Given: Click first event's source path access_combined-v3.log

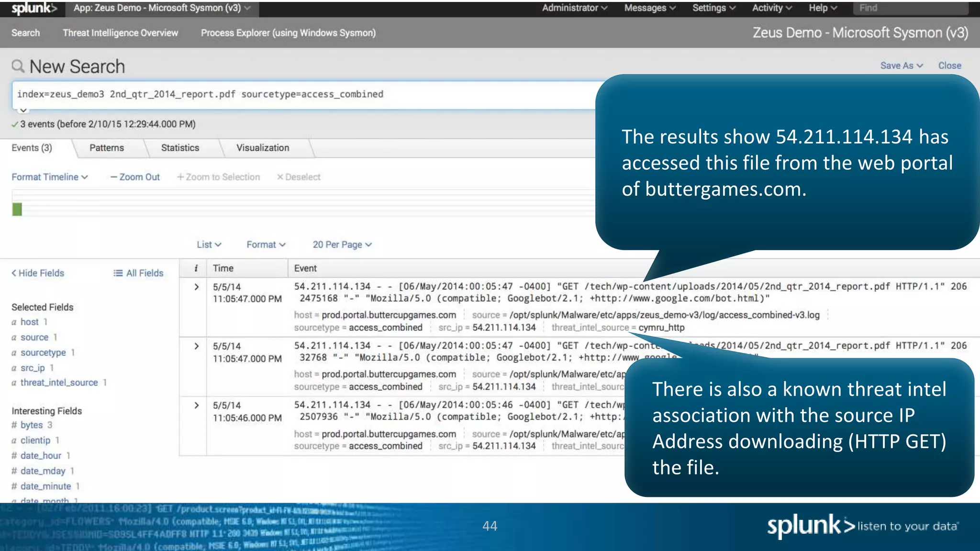Looking at the screenshot, I should (665, 315).
